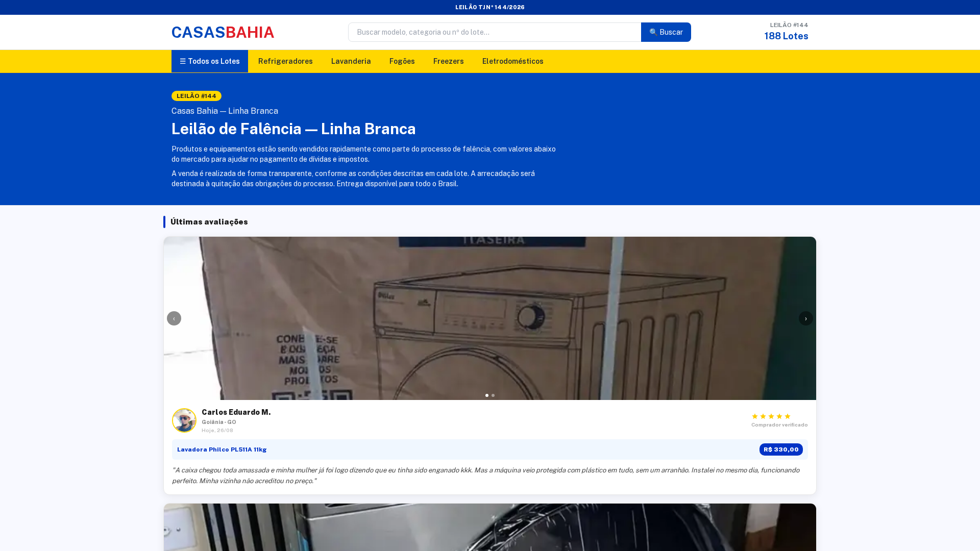Viewport: 980px width, 551px height.
Task: Open the Todos os Lotes menu
Action: [x=210, y=61]
